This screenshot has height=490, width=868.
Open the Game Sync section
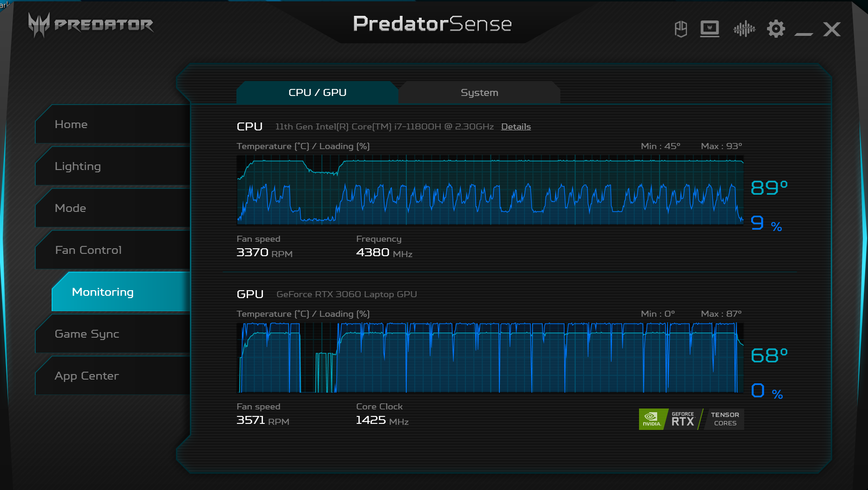tap(113, 334)
